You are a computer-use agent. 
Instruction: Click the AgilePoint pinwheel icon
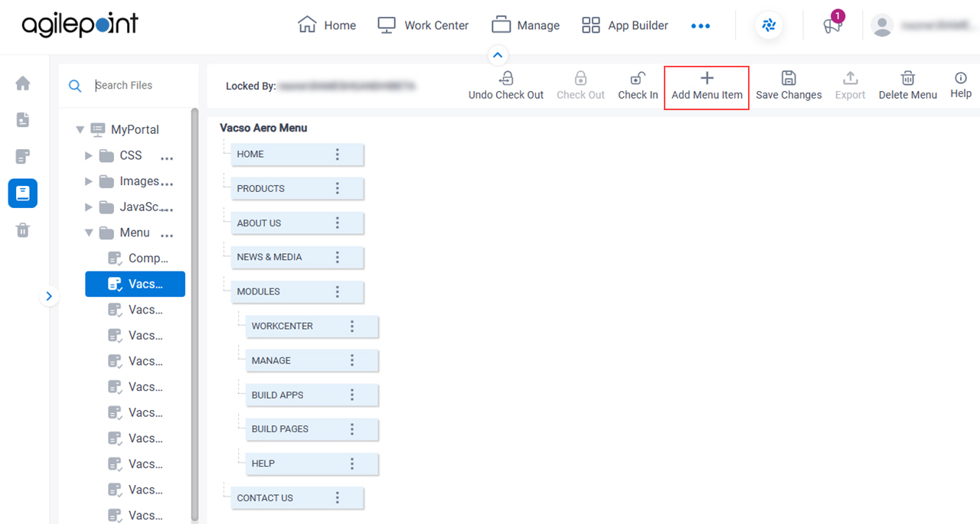[769, 25]
